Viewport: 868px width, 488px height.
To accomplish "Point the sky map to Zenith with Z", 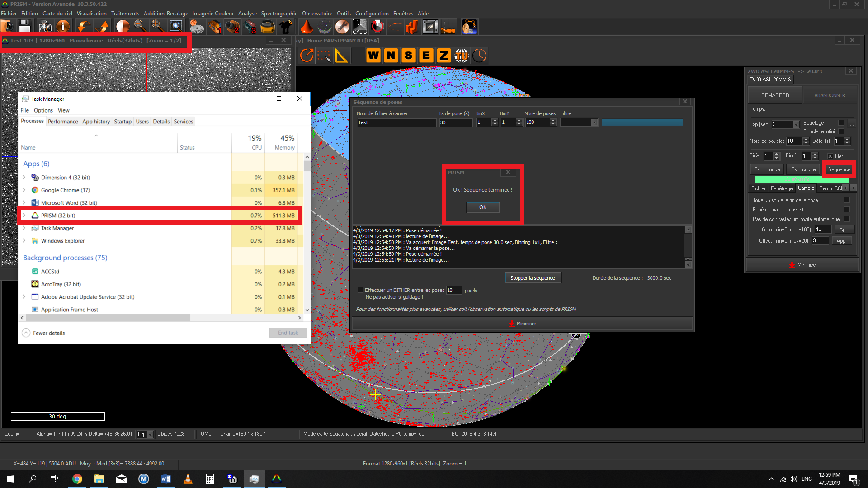I will coord(444,56).
